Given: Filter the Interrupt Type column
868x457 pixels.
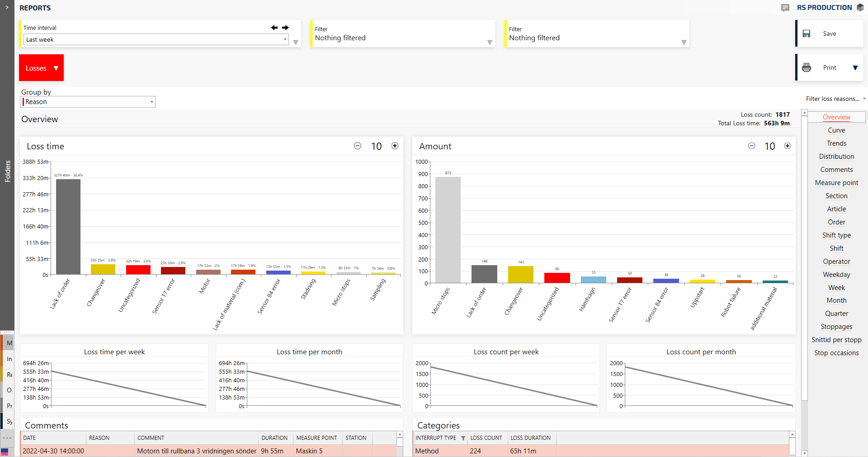Looking at the screenshot, I should pos(463,438).
